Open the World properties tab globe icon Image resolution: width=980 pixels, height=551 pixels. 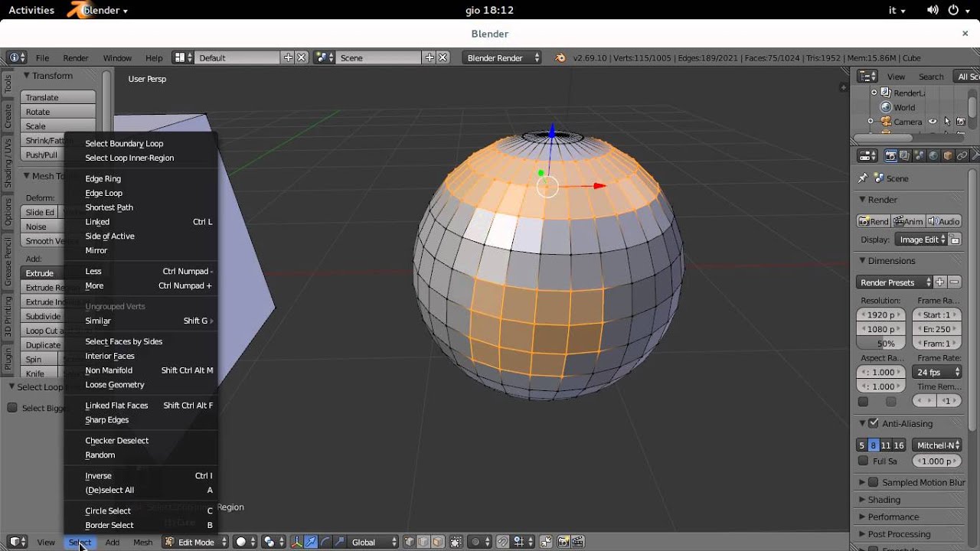[933, 155]
